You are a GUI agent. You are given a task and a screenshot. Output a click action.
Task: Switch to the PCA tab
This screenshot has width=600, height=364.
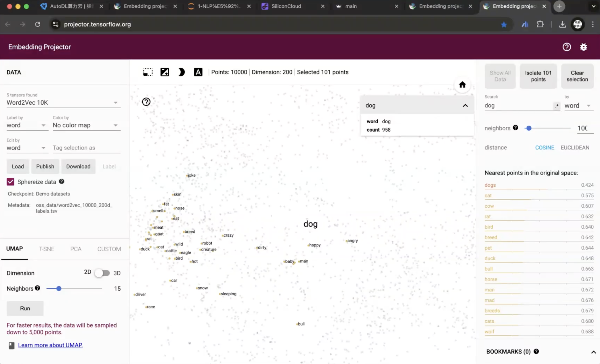[76, 249]
